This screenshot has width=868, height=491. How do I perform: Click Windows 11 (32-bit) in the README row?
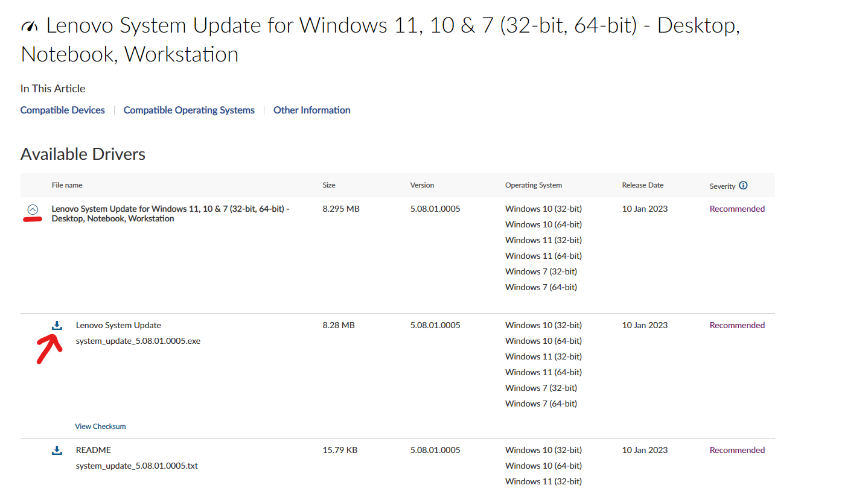543,481
